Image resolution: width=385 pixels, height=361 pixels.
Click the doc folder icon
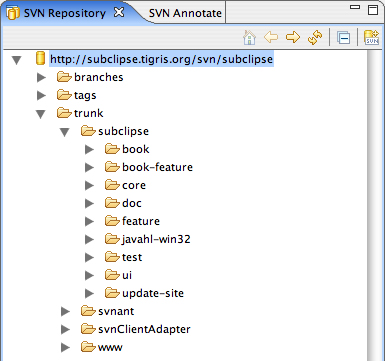[112, 203]
